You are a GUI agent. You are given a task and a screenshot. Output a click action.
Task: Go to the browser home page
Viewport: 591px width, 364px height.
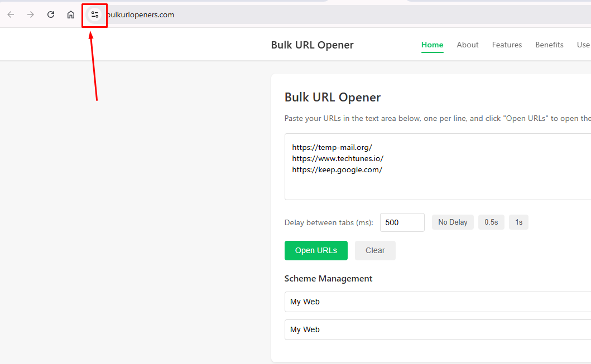pyautogui.click(x=70, y=14)
